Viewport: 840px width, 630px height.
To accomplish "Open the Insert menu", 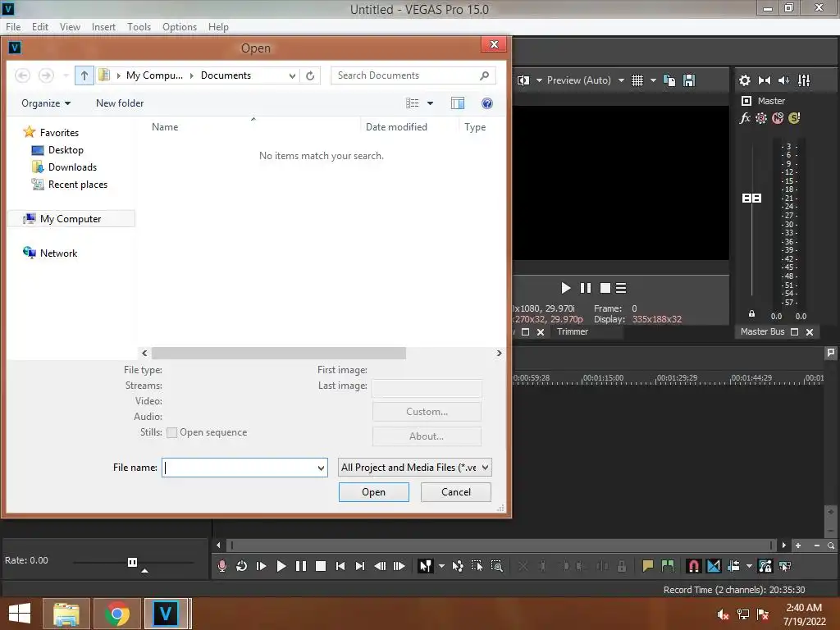I will [103, 27].
